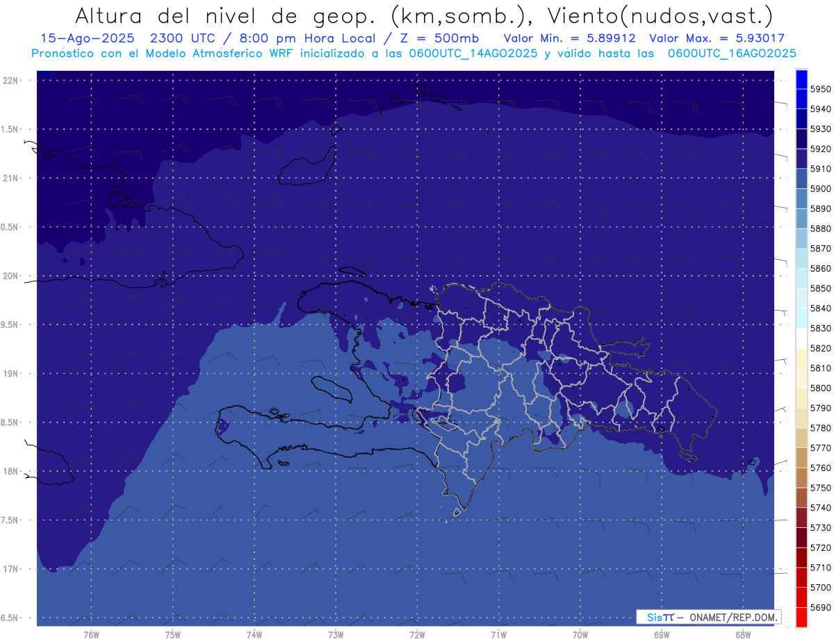Click the '5690' legend value
This screenshot has height=644, width=834.
point(819,607)
